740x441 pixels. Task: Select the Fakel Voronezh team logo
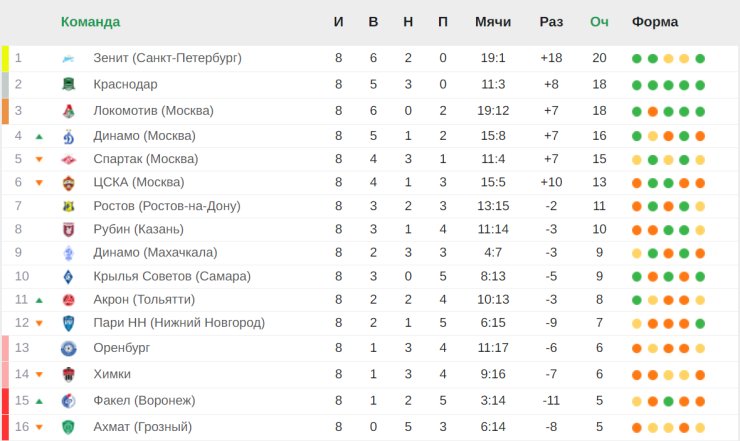[68, 401]
